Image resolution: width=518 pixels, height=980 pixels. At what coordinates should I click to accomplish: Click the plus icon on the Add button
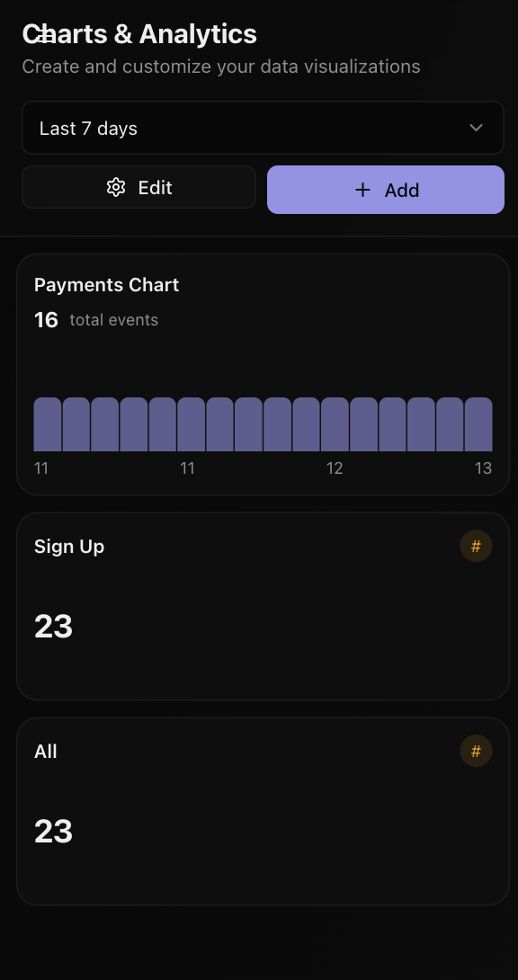point(362,190)
